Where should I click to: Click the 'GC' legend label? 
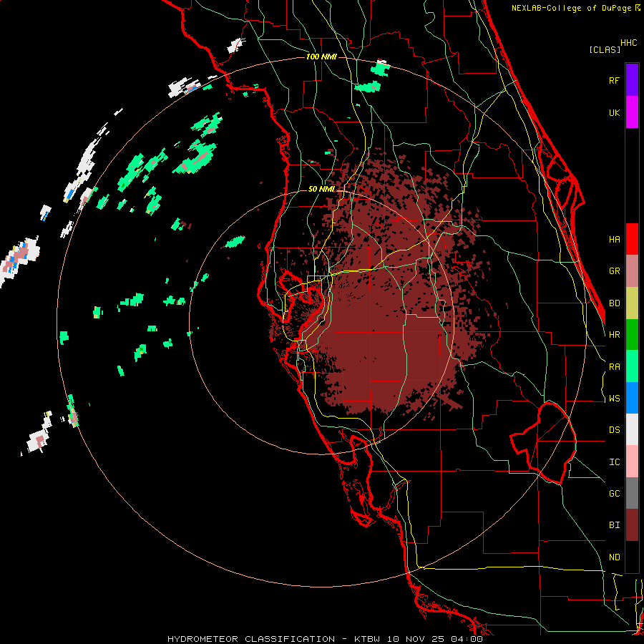(614, 494)
